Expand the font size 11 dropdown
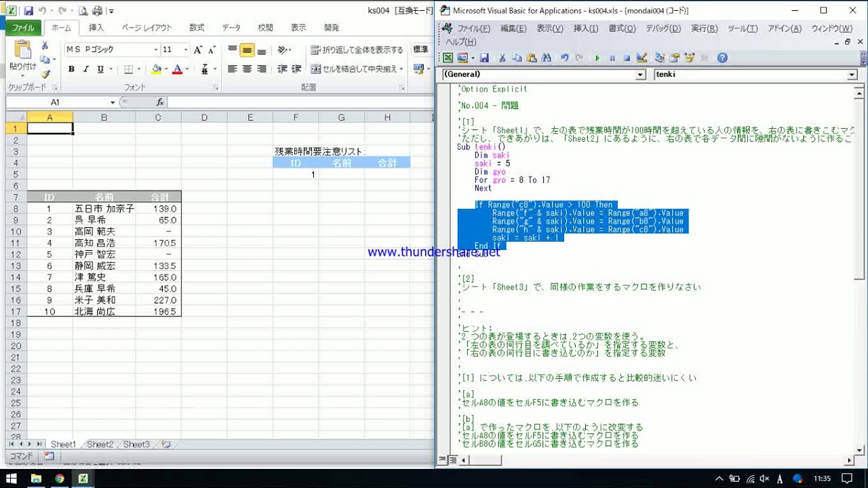This screenshot has height=488, width=868. [x=185, y=49]
